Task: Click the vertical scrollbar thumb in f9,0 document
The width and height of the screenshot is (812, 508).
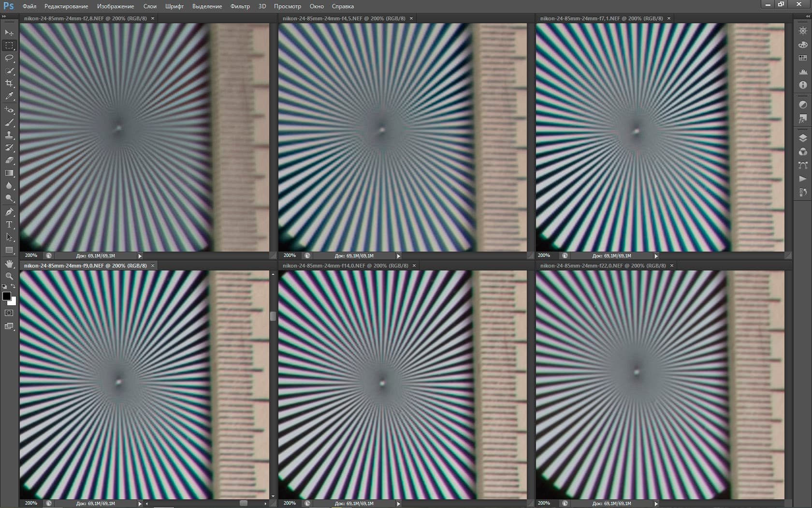Action: 273,316
